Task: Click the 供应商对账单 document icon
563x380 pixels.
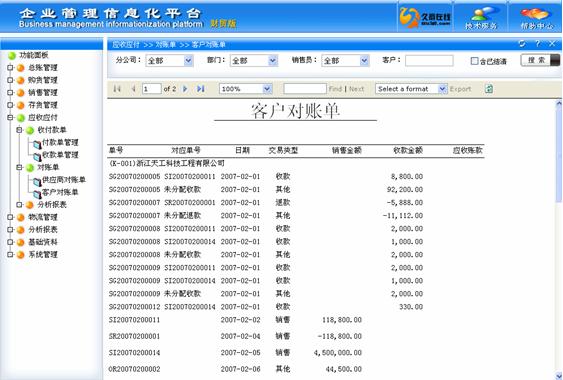Action: 37,181
